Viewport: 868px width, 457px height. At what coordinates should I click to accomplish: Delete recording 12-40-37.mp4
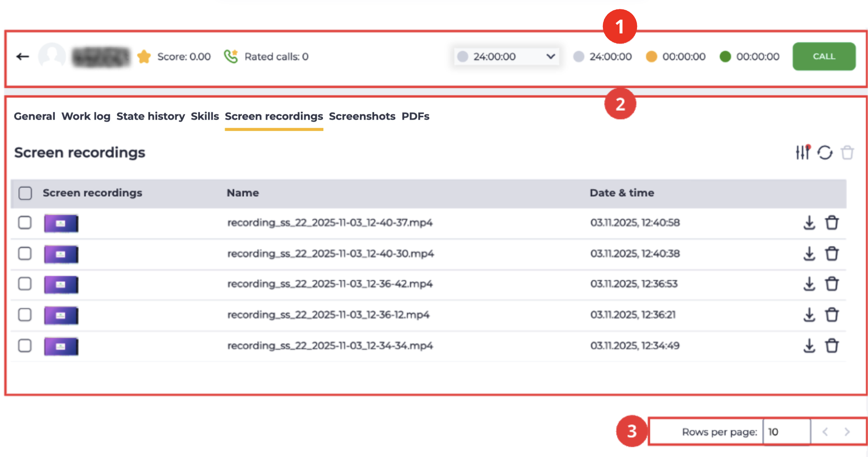pyautogui.click(x=832, y=223)
